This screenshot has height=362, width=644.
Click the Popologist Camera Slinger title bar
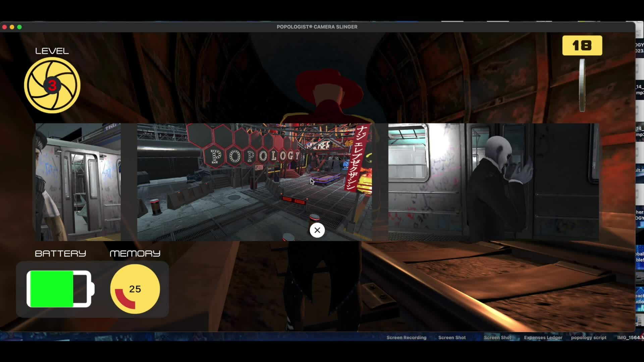[317, 27]
